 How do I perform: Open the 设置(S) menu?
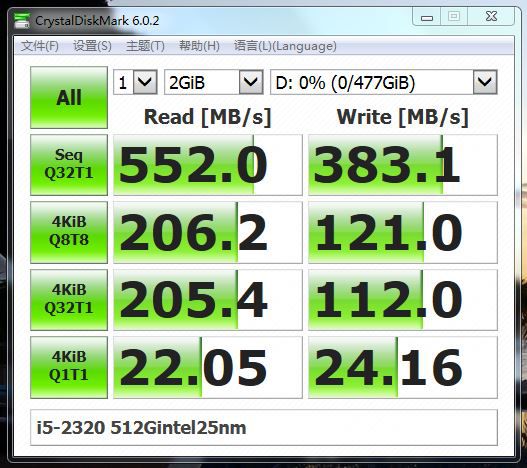click(x=92, y=46)
